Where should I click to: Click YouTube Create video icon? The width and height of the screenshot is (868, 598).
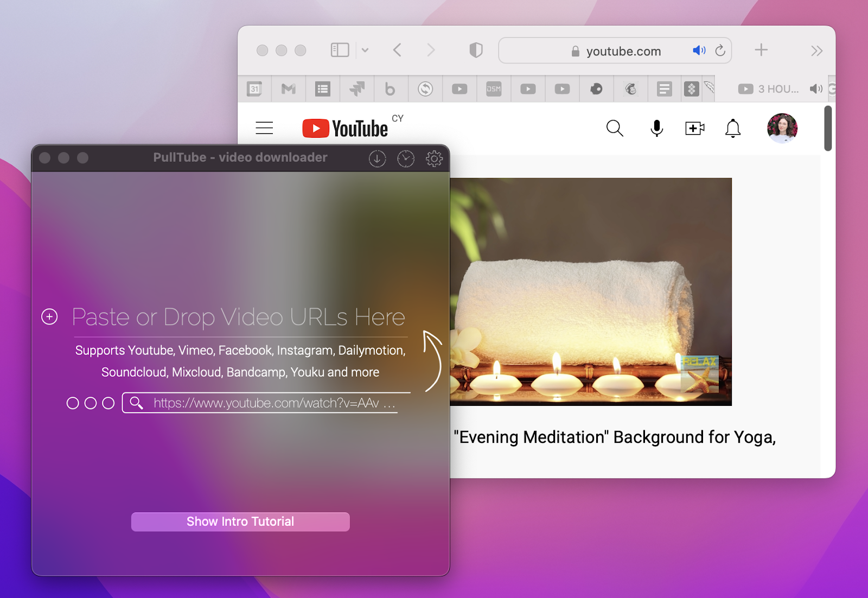click(x=695, y=128)
